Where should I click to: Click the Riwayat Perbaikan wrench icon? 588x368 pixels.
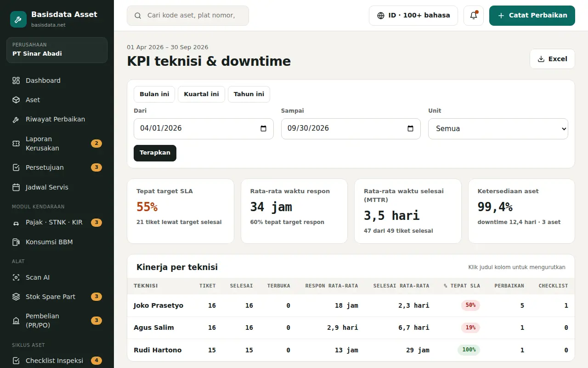click(16, 120)
